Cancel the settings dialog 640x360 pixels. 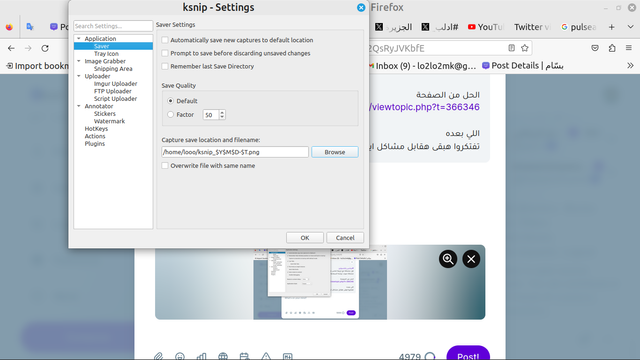point(345,238)
